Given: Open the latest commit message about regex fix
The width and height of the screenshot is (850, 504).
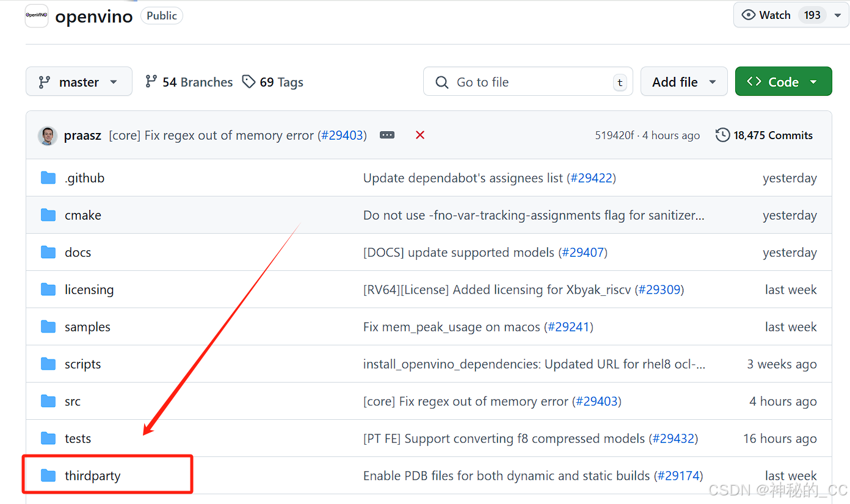Looking at the screenshot, I should pos(211,135).
